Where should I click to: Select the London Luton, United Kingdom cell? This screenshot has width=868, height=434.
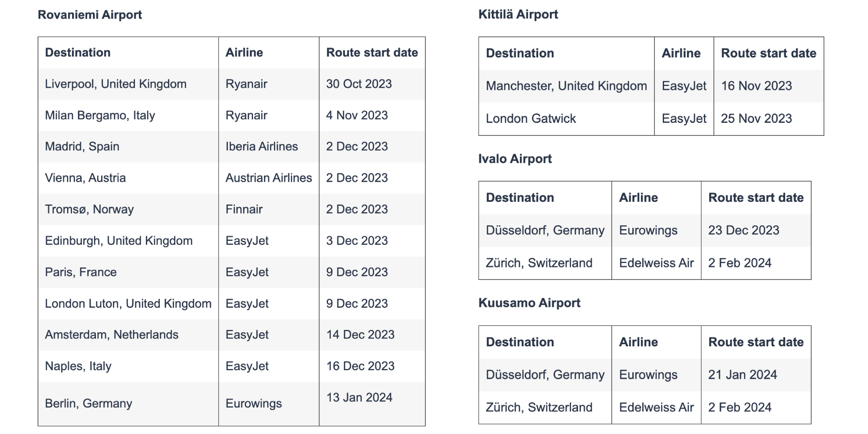[128, 303]
